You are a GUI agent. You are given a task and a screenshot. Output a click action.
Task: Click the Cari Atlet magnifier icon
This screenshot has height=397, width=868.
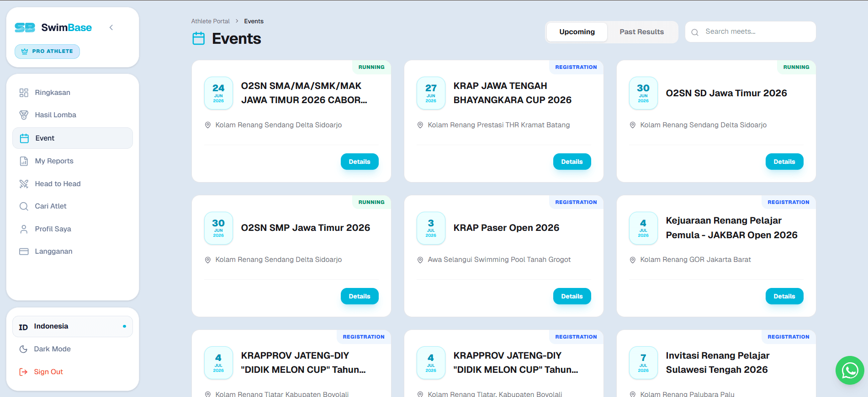24,206
